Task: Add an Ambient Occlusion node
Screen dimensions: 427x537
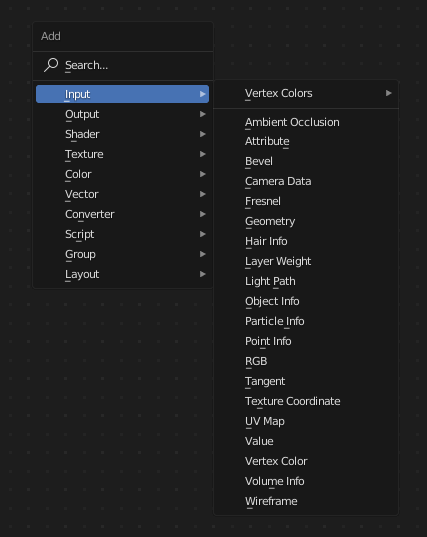Action: click(x=306, y=122)
